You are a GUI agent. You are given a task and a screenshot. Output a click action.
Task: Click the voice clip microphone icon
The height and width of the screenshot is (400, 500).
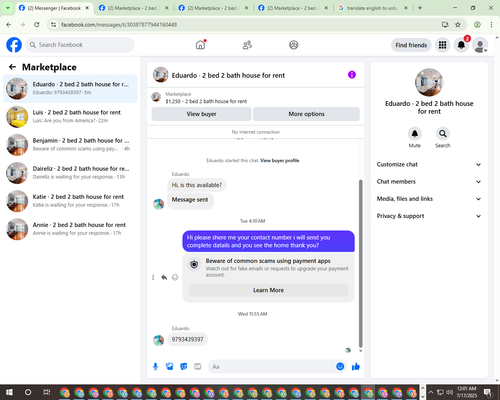pos(155,367)
